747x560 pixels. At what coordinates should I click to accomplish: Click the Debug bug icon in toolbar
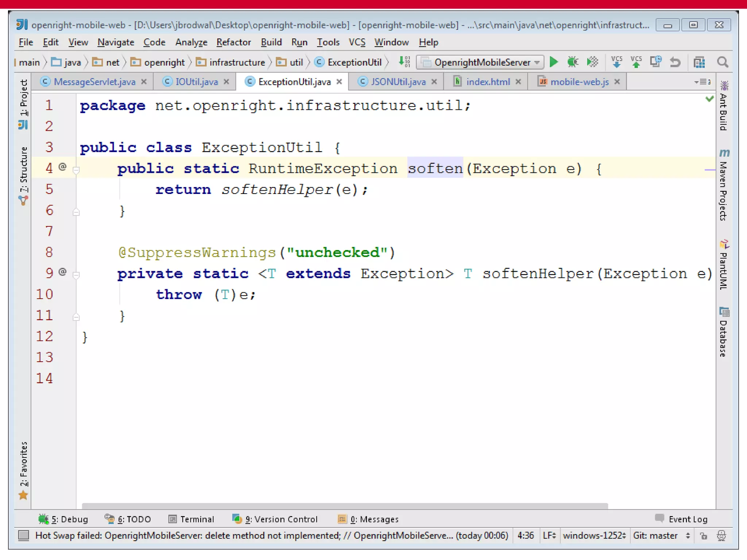tap(573, 62)
